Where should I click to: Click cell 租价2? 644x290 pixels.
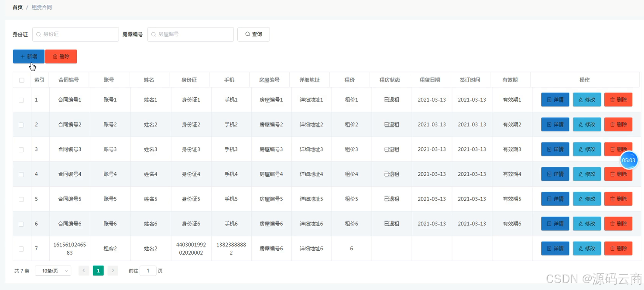coord(351,124)
